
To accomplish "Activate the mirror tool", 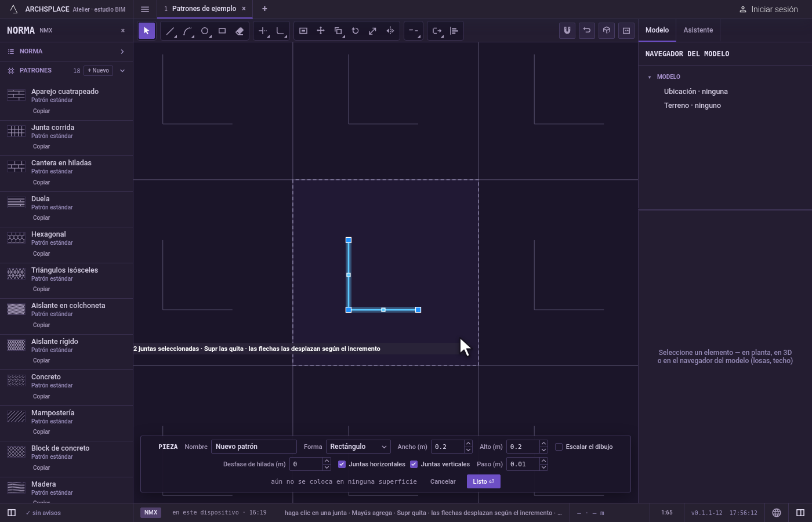I will (x=390, y=31).
